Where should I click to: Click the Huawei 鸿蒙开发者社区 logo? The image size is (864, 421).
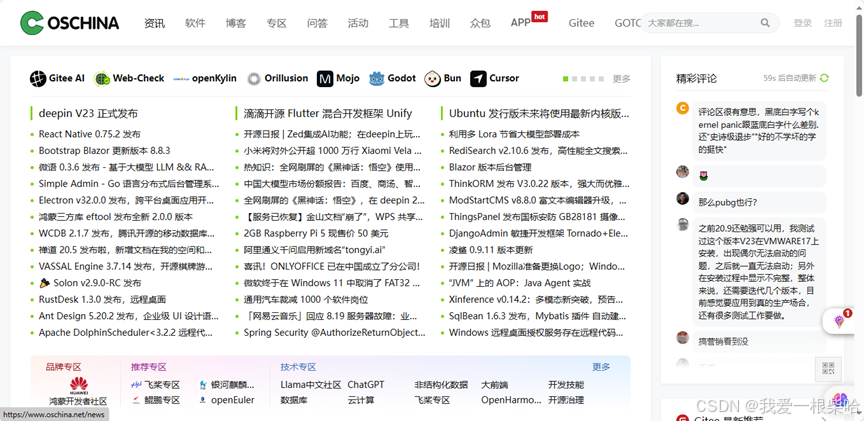click(79, 385)
